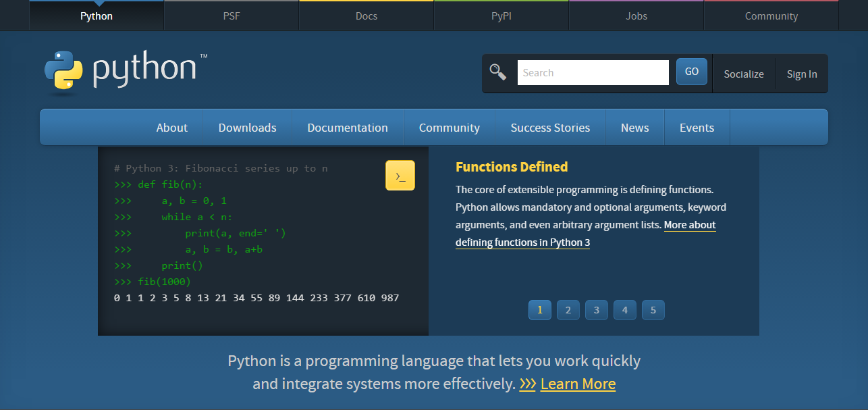868x410 pixels.
Task: Click the Sign In link
Action: (801, 74)
